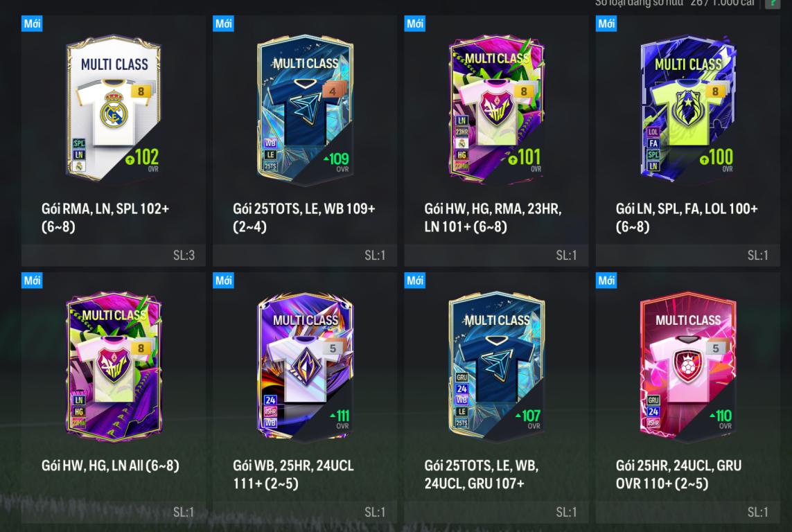Click the SL:3 quantity bar of RMA pack

114,256
